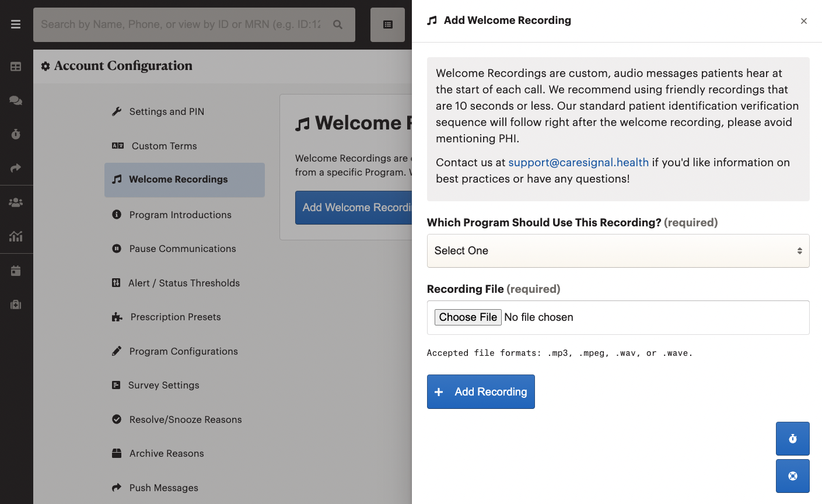
Task: Click Choose File for recording upload
Action: pos(468,317)
